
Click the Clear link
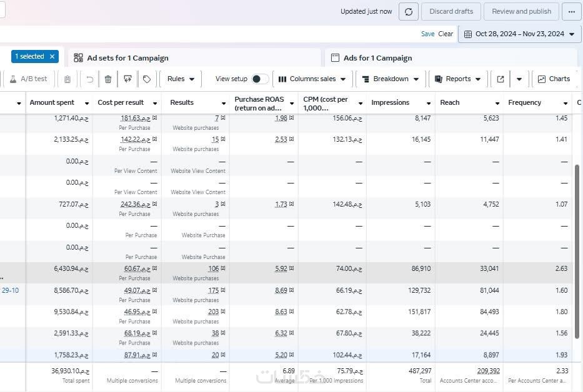pos(446,34)
